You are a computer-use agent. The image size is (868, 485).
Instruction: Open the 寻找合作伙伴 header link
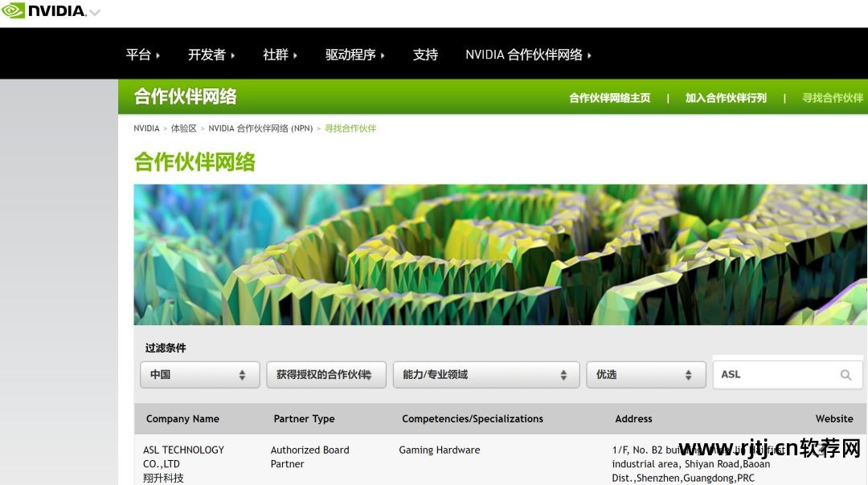[833, 98]
